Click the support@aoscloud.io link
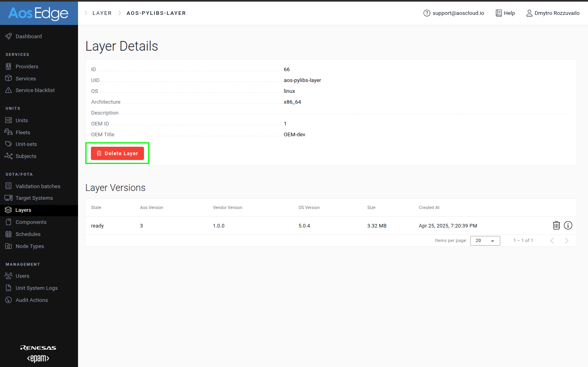Screen dimensions: 588x367 click(458, 13)
